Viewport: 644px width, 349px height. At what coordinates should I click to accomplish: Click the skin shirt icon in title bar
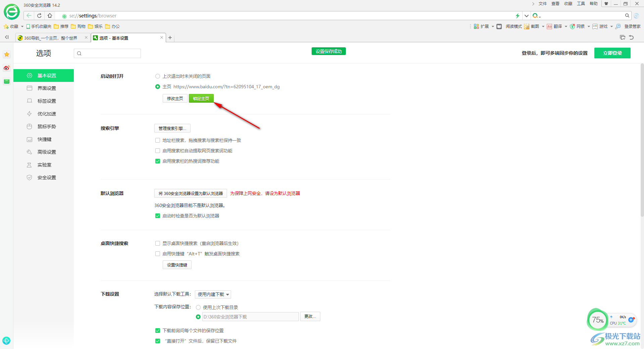[x=606, y=4]
